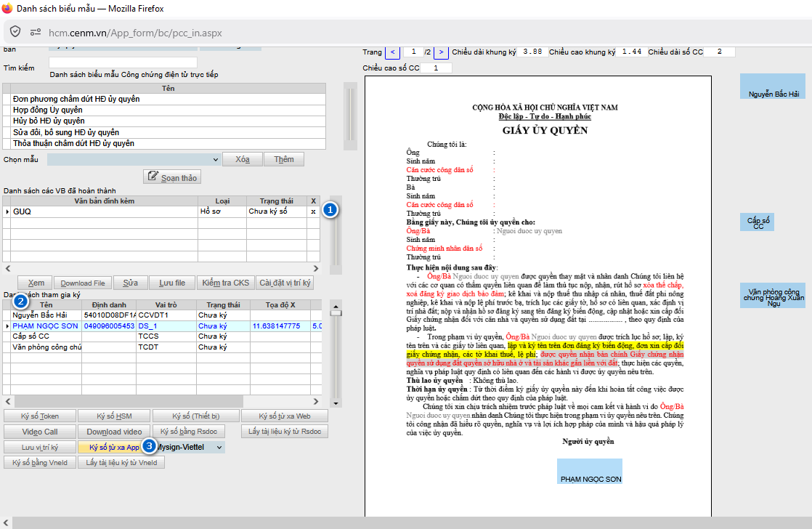Go to next page with > button
This screenshot has height=529, width=812.
[x=441, y=52]
